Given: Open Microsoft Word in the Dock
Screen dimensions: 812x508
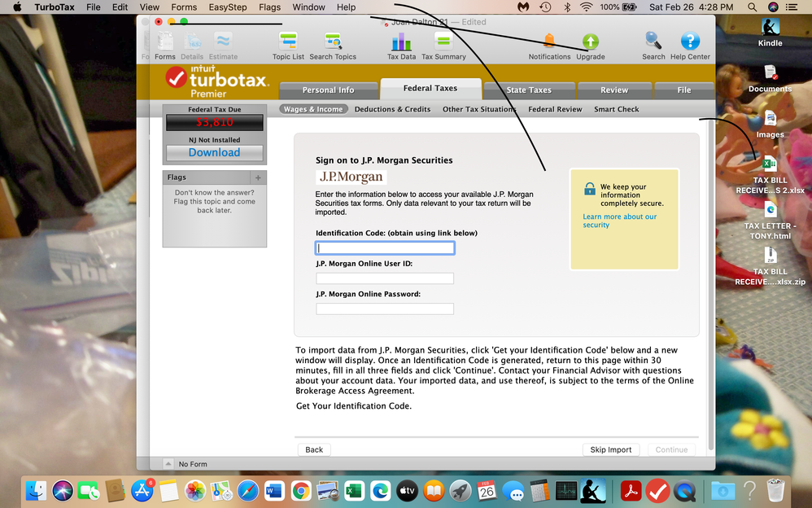Looking at the screenshot, I should [274, 490].
